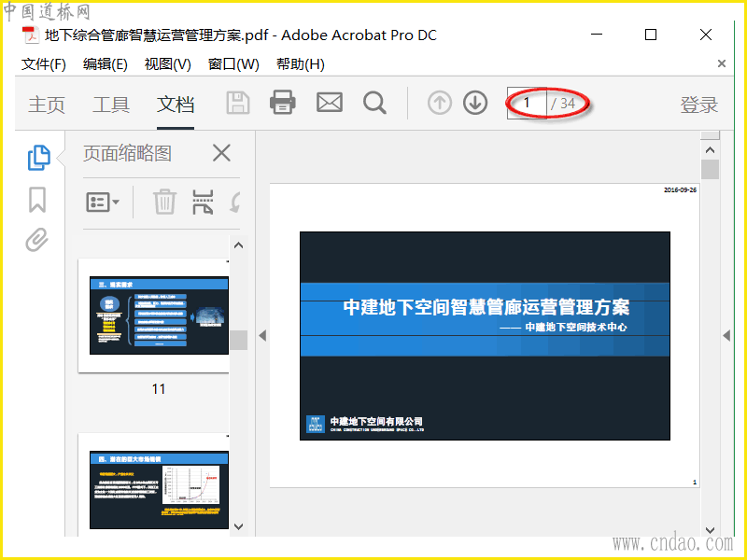Click thumbnail panel scrollbar handle

[239, 340]
